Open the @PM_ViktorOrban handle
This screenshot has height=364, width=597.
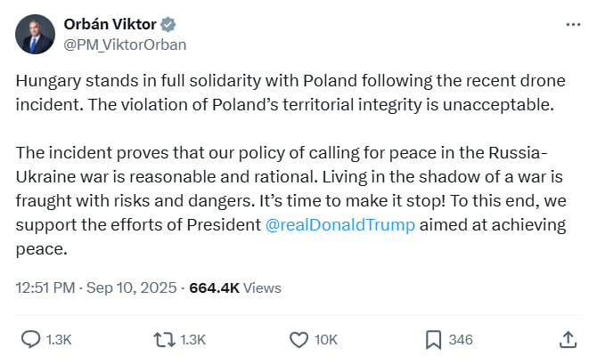click(125, 44)
